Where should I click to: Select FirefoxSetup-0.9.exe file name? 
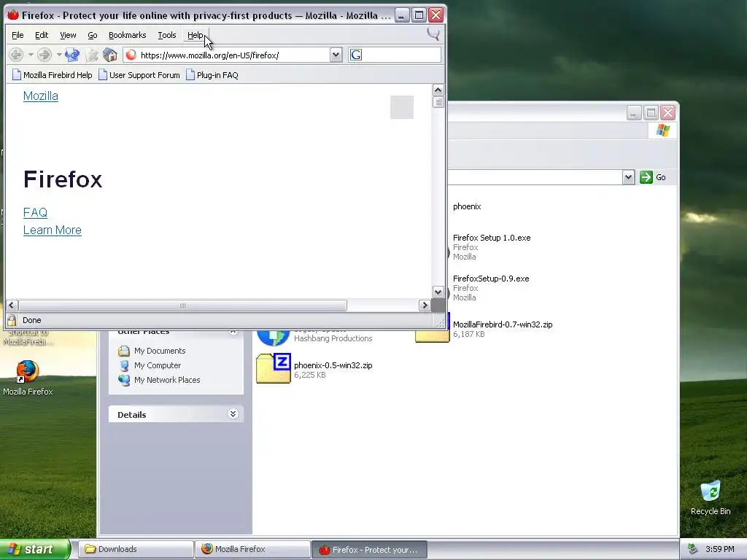[x=491, y=279]
